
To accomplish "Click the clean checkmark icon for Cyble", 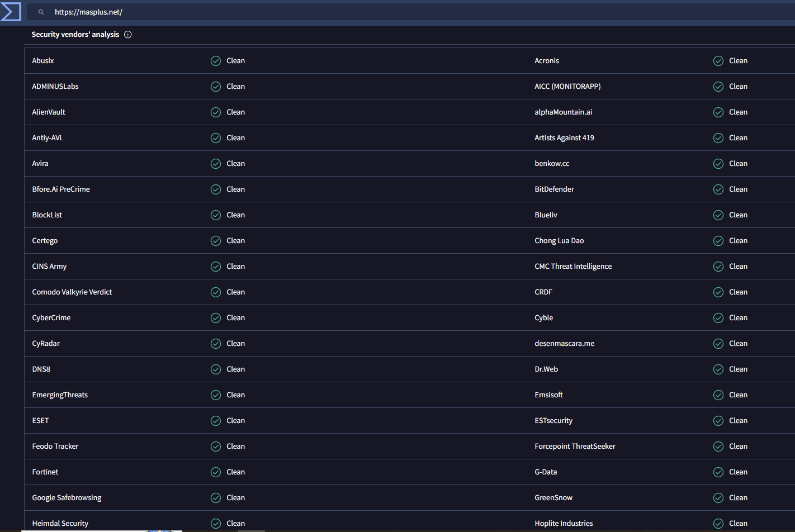I will [718, 318].
